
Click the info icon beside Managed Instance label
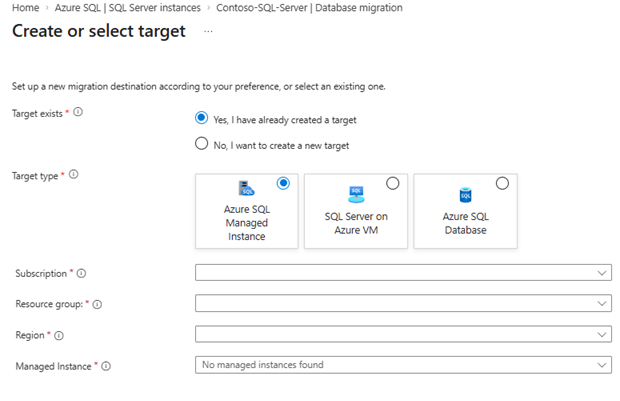tap(106, 366)
